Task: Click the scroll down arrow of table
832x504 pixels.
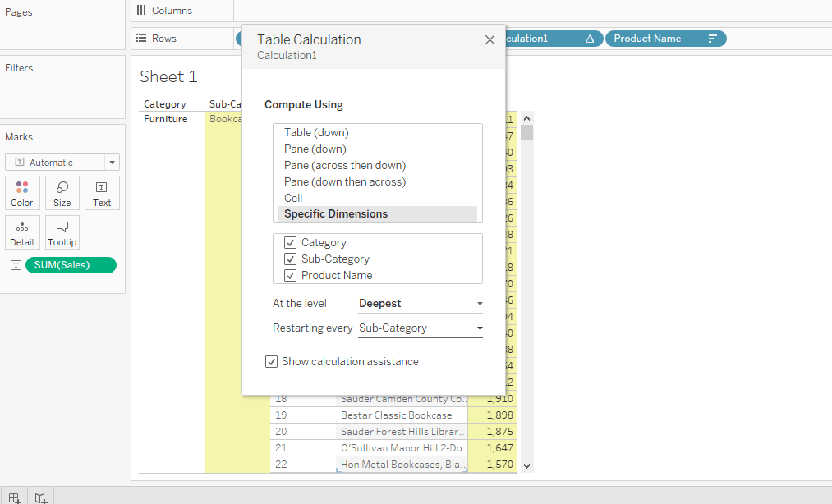Action: (527, 465)
